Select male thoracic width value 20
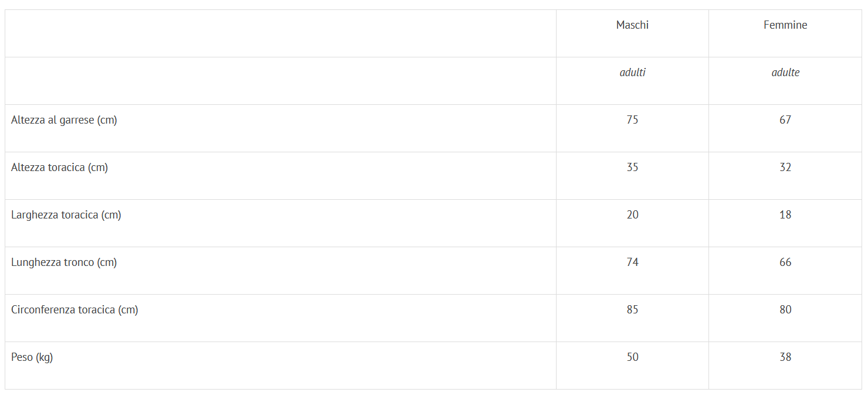The image size is (868, 396). 632,215
